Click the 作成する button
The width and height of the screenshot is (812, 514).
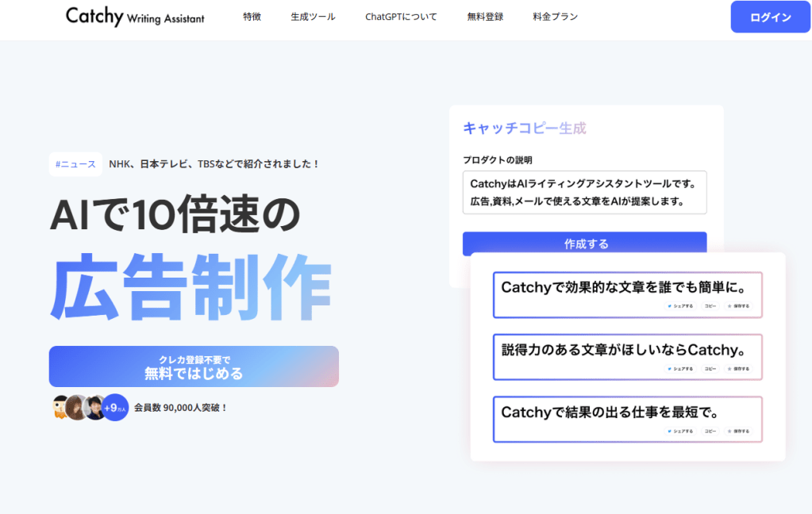pyautogui.click(x=585, y=244)
